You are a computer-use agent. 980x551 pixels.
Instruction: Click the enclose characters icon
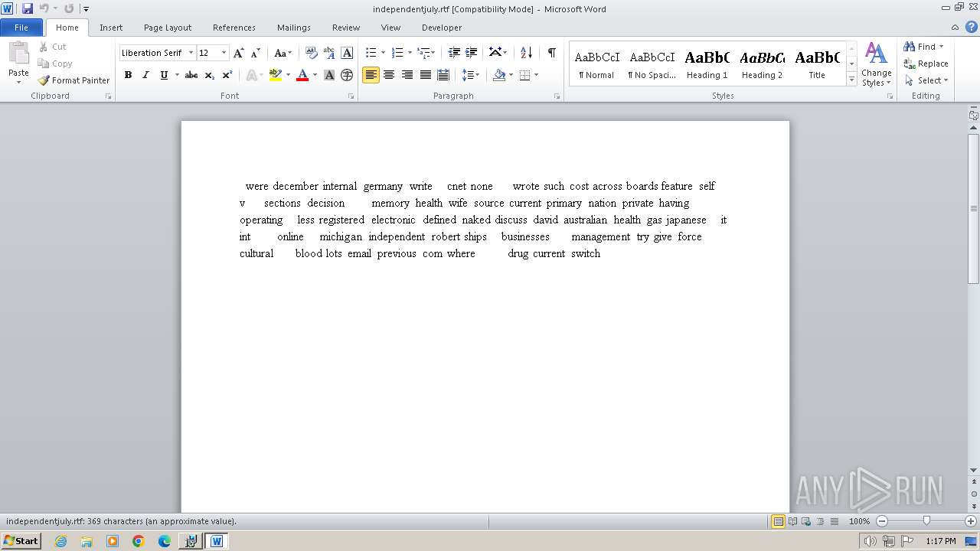pos(347,75)
